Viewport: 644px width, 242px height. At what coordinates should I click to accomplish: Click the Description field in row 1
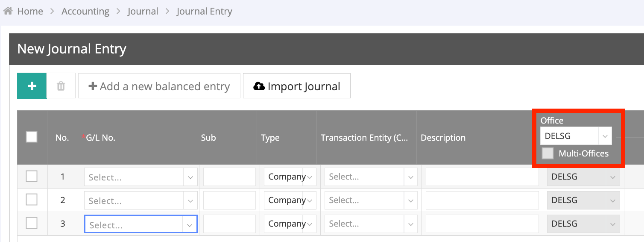[482, 177]
